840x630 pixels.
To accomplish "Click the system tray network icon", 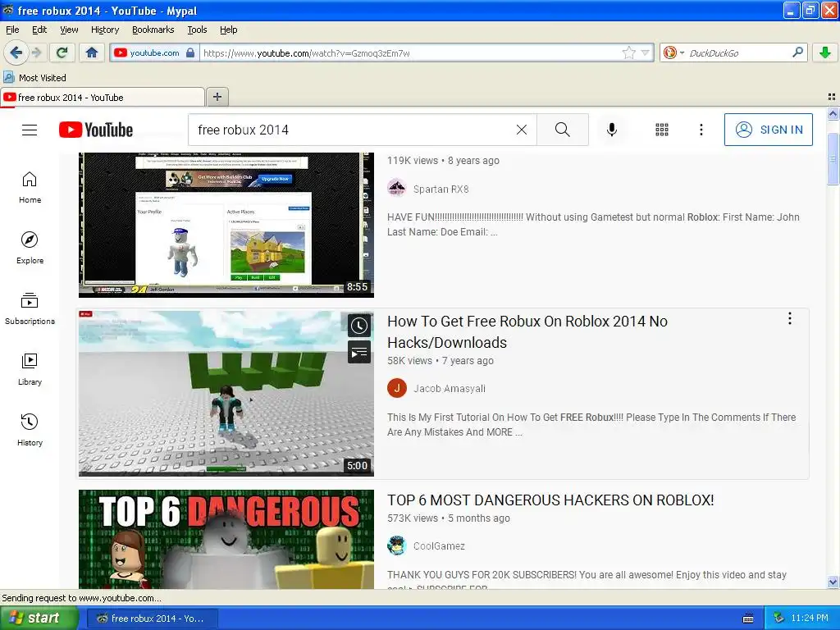I will coord(778,619).
